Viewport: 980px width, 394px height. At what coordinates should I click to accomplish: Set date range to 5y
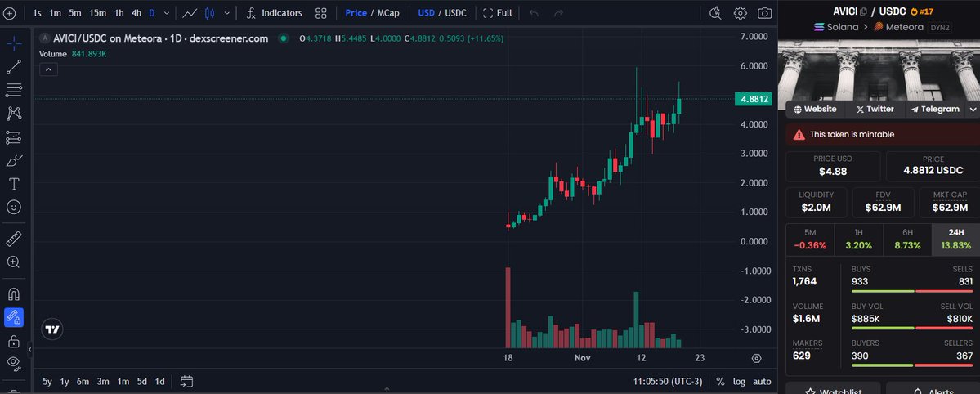47,382
